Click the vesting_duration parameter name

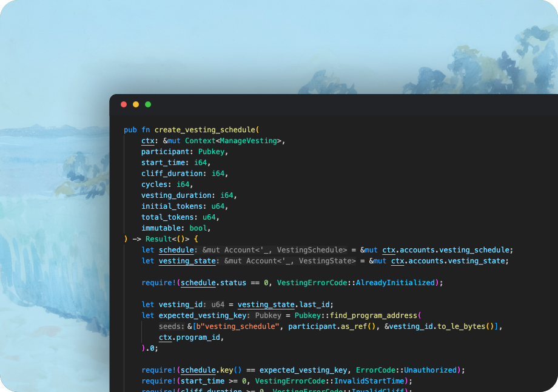pos(176,195)
